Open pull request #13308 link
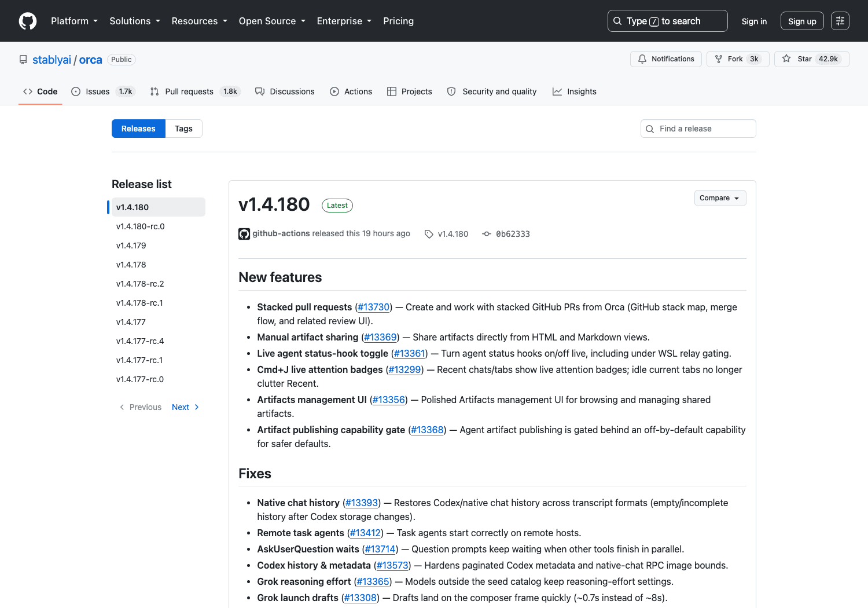The height and width of the screenshot is (608, 868). tap(361, 598)
